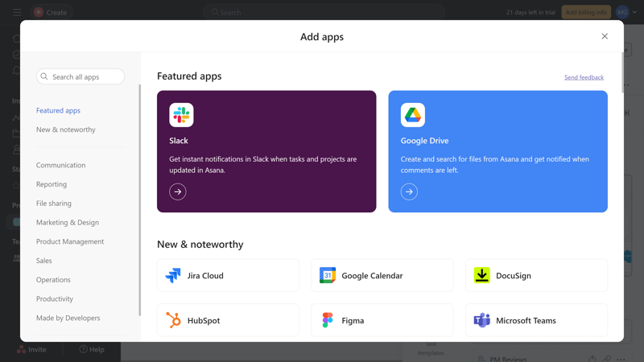Select Communication category
The width and height of the screenshot is (644, 362).
pos(61,165)
